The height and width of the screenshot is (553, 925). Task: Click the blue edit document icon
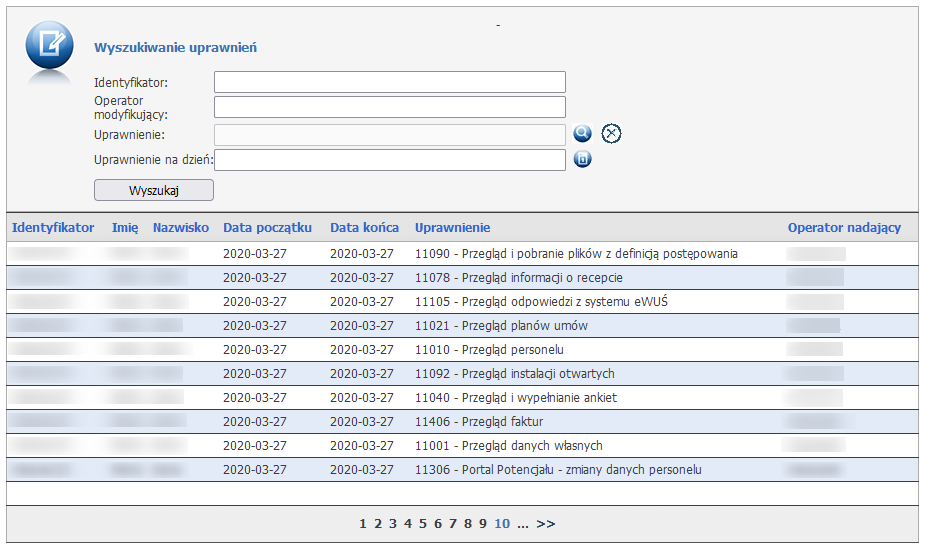click(x=49, y=45)
